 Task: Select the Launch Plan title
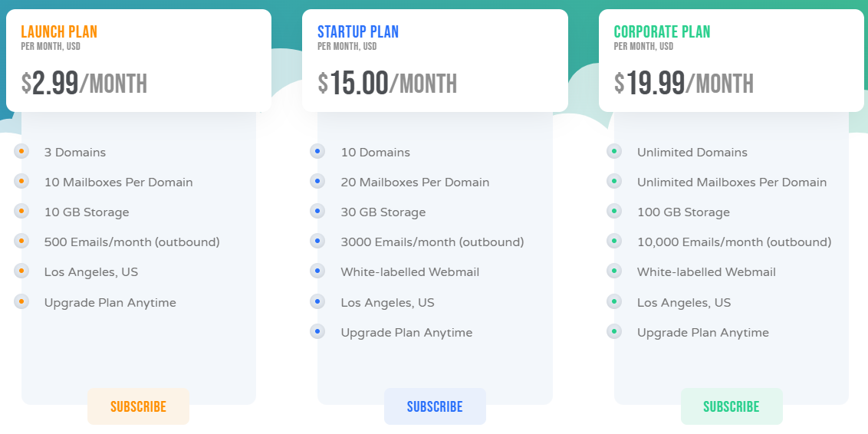59,32
